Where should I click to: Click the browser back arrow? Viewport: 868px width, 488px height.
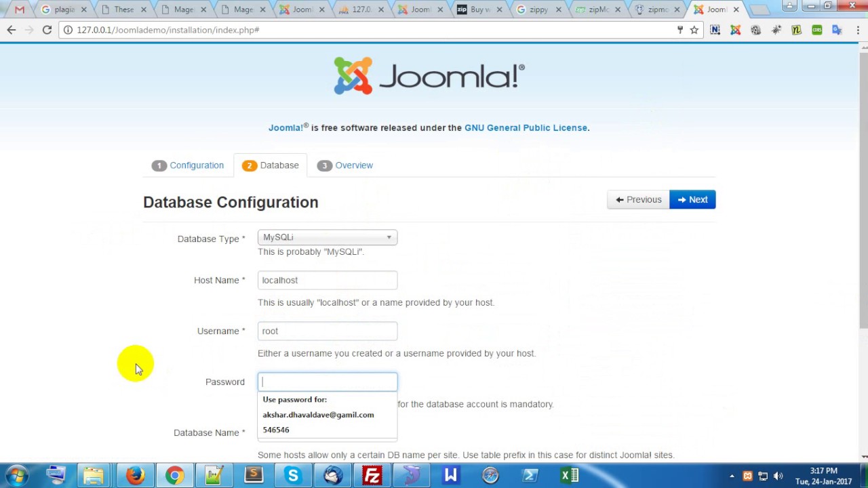tap(12, 30)
